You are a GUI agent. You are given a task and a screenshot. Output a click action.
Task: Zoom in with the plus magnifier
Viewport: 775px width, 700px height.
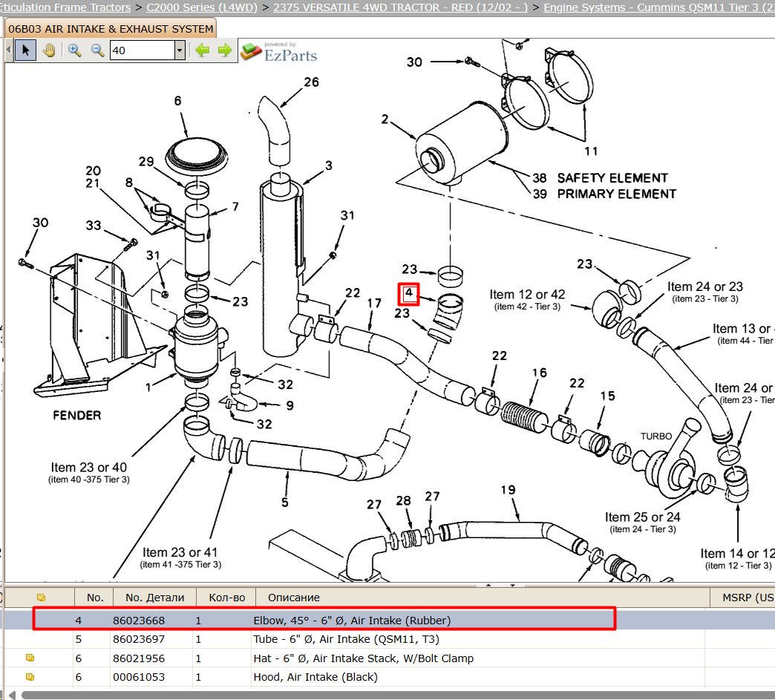[75, 50]
